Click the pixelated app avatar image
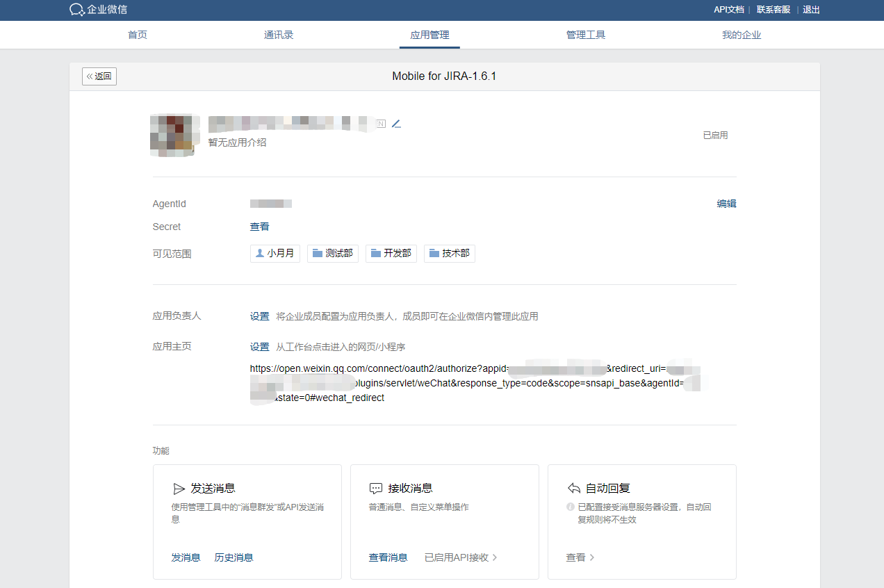Screen dimensions: 884x588 click(171, 135)
